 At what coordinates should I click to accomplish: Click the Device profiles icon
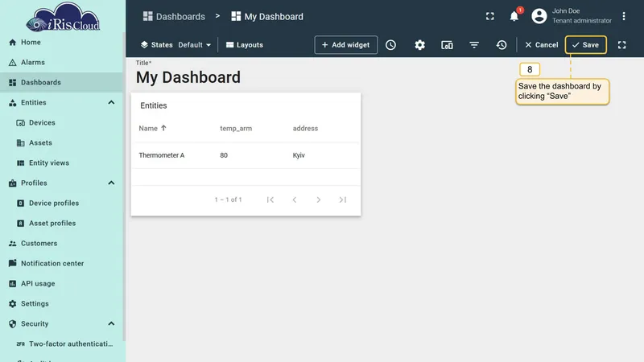pyautogui.click(x=21, y=204)
